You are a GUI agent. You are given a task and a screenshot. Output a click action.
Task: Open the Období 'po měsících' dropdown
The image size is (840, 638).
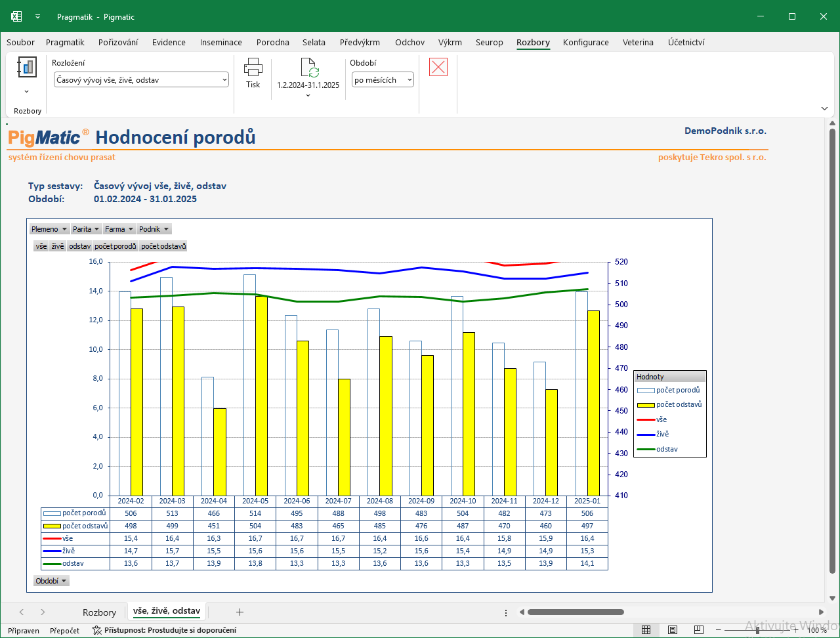pyautogui.click(x=383, y=80)
